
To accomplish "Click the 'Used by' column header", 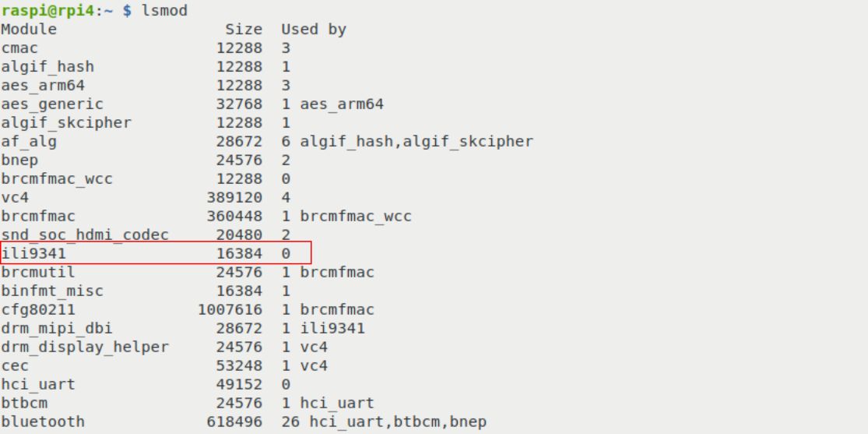I will [x=314, y=30].
